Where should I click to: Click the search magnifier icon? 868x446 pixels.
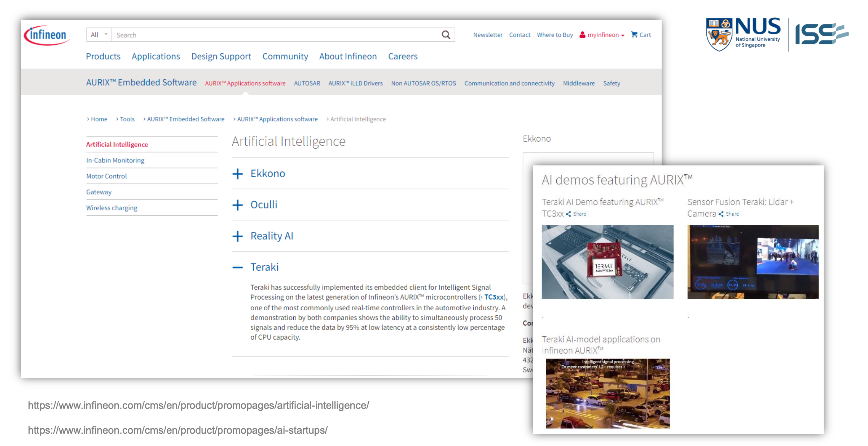(x=446, y=35)
